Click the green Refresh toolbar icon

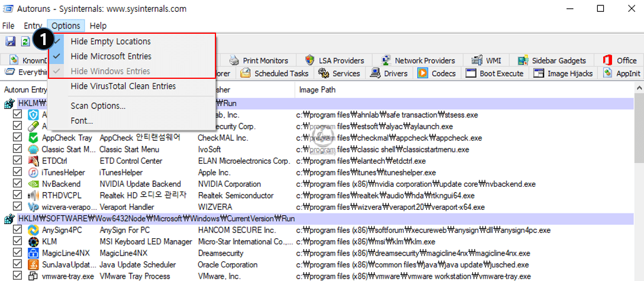click(x=25, y=41)
